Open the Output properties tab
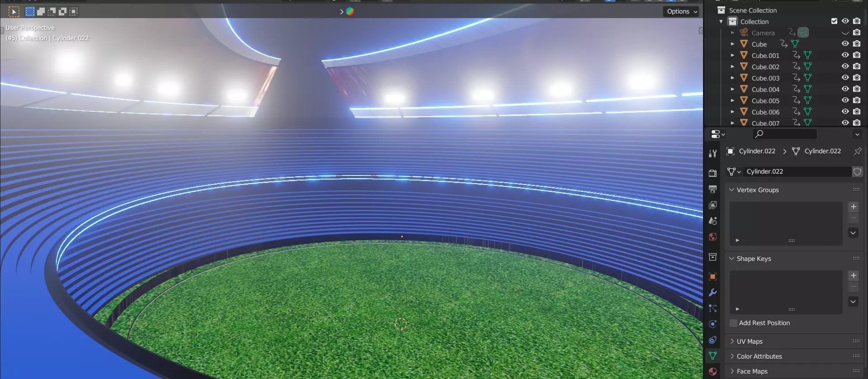Image resolution: width=868 pixels, height=379 pixels. [x=713, y=189]
